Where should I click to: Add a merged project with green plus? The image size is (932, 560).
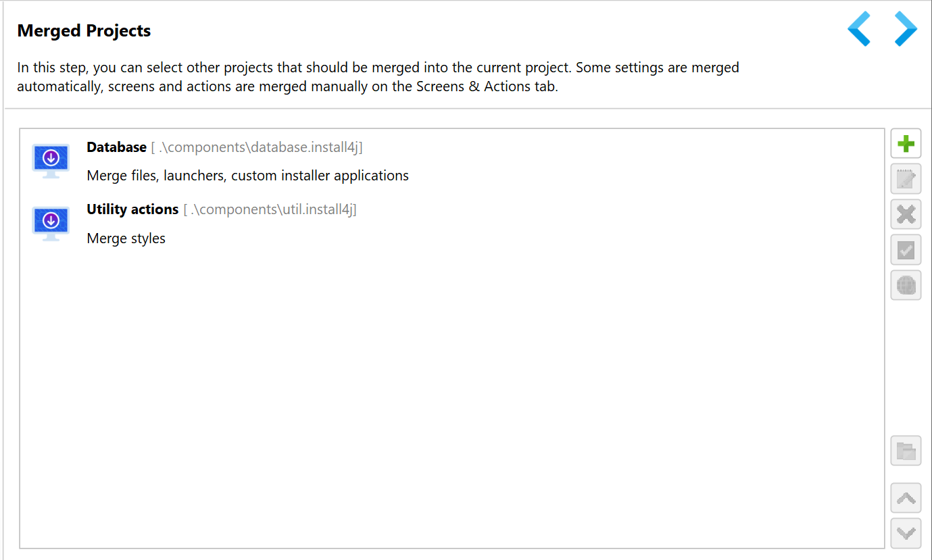click(906, 144)
